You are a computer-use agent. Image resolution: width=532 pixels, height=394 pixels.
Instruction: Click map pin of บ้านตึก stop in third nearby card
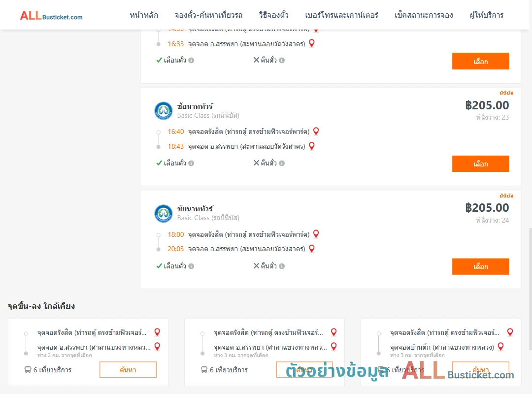(500, 347)
